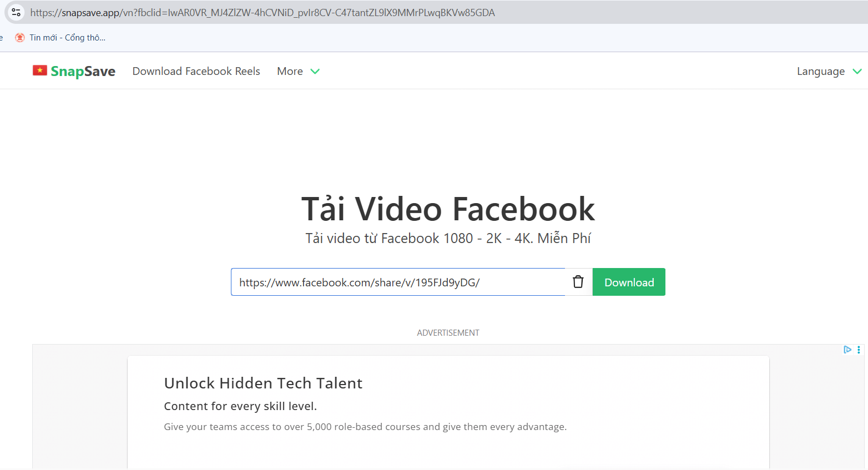The height and width of the screenshot is (470, 868).
Task: Click the Tải Video Facebook heading
Action: (448, 209)
